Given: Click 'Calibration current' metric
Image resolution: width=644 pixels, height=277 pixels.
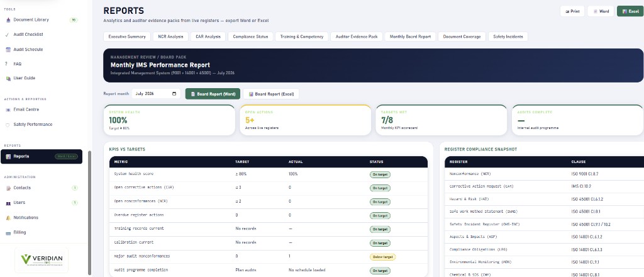Looking at the screenshot, I should (269, 243).
